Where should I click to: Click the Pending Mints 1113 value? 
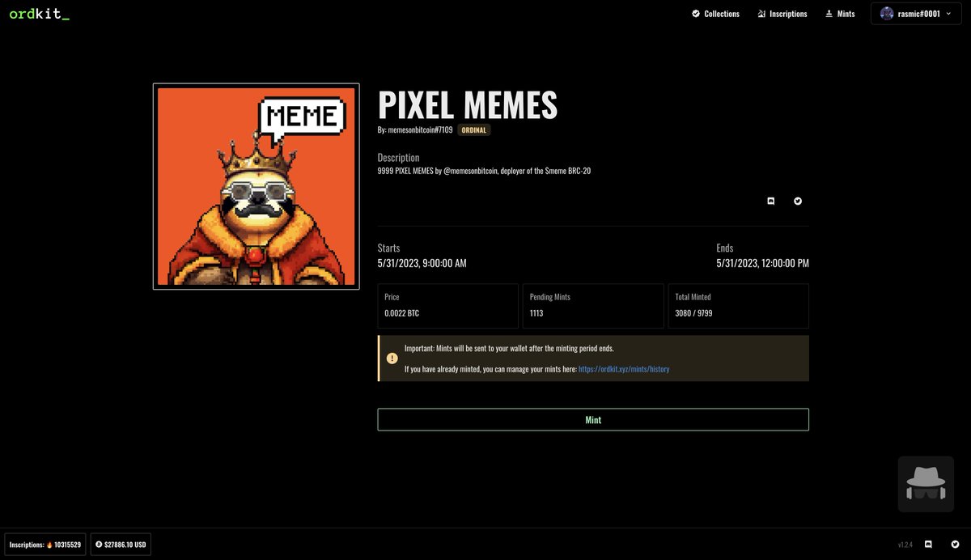coord(537,313)
